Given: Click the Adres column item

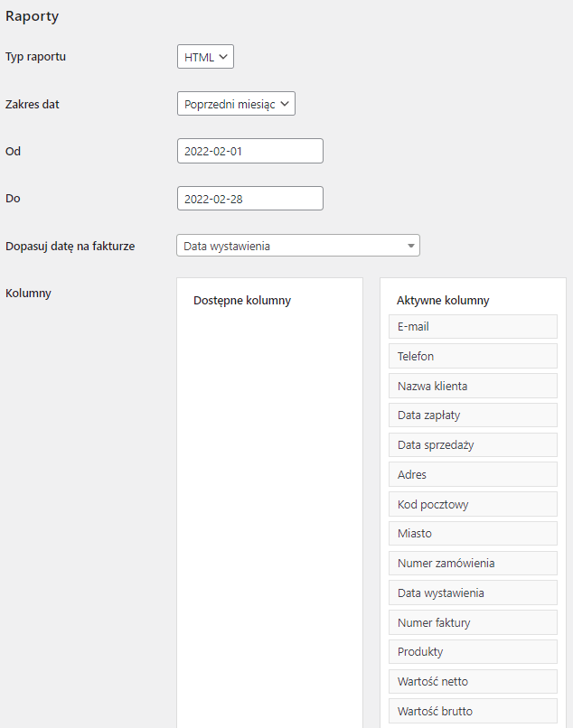Looking at the screenshot, I should [x=473, y=474].
